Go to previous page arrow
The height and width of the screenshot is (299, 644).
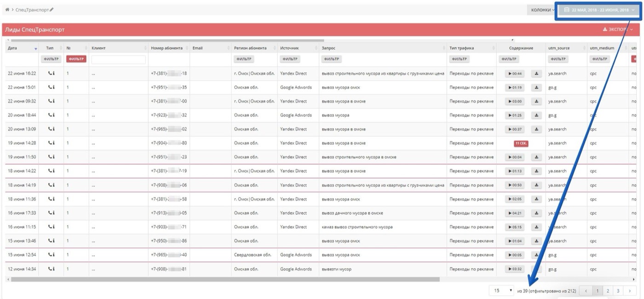(x=586, y=291)
